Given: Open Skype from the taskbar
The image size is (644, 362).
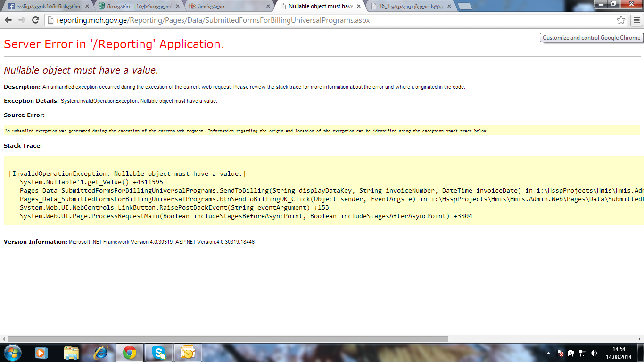Looking at the screenshot, I should tap(159, 353).
